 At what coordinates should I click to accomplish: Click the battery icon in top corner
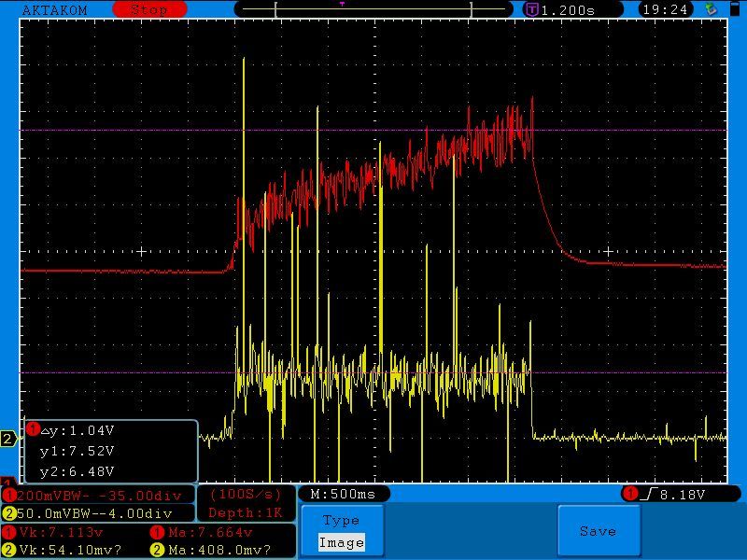(734, 9)
